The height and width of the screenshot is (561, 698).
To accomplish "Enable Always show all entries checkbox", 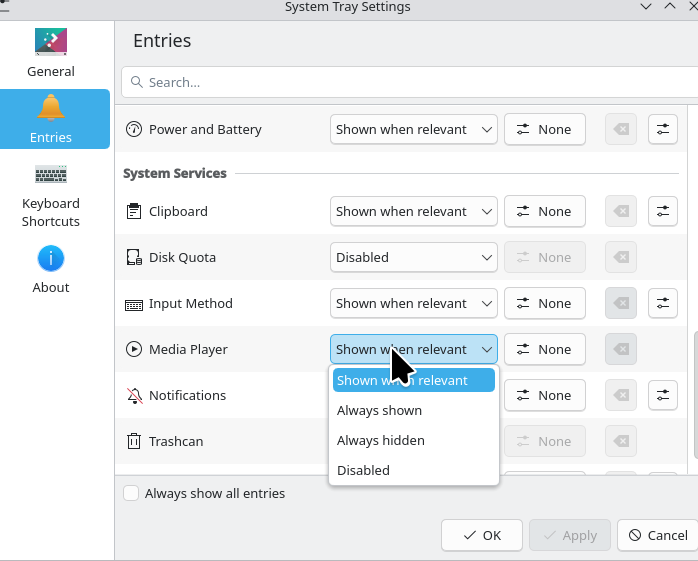I will (x=131, y=493).
